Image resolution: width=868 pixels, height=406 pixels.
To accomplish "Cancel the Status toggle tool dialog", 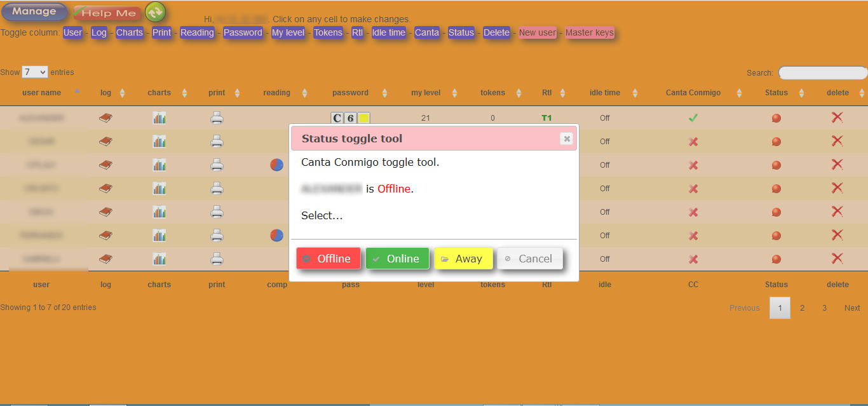I will tap(530, 259).
